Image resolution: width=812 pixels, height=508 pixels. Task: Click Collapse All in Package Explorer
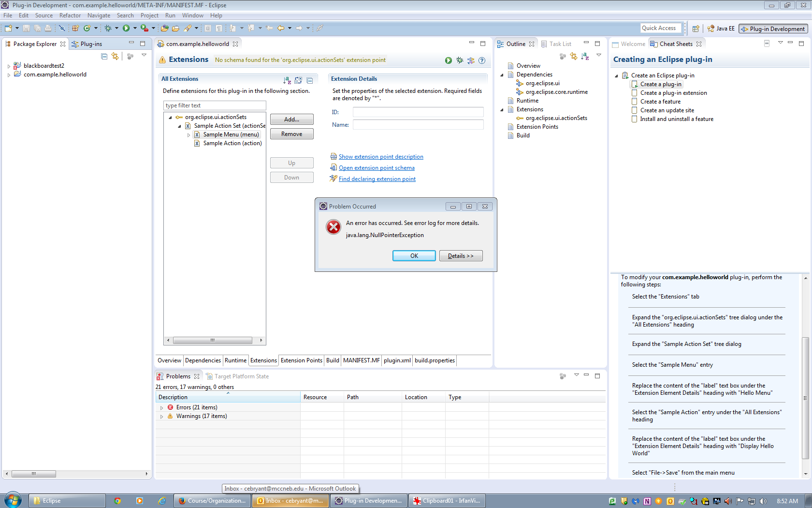point(104,56)
